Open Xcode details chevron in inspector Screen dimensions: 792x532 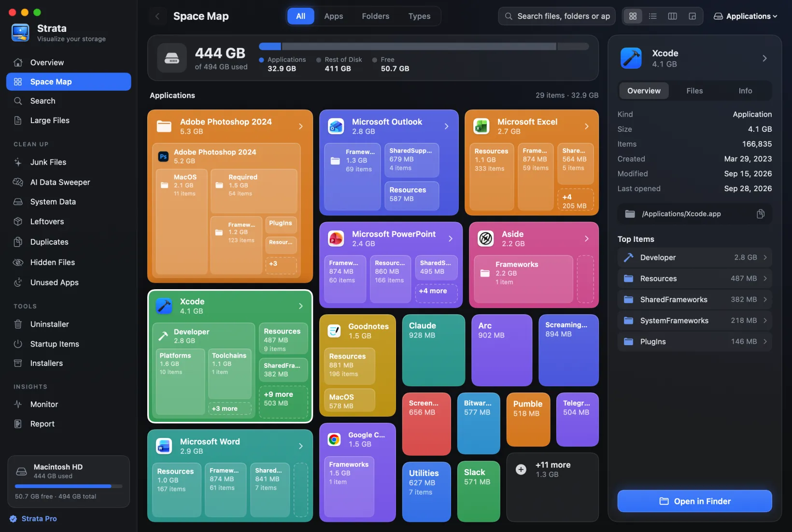(x=764, y=58)
